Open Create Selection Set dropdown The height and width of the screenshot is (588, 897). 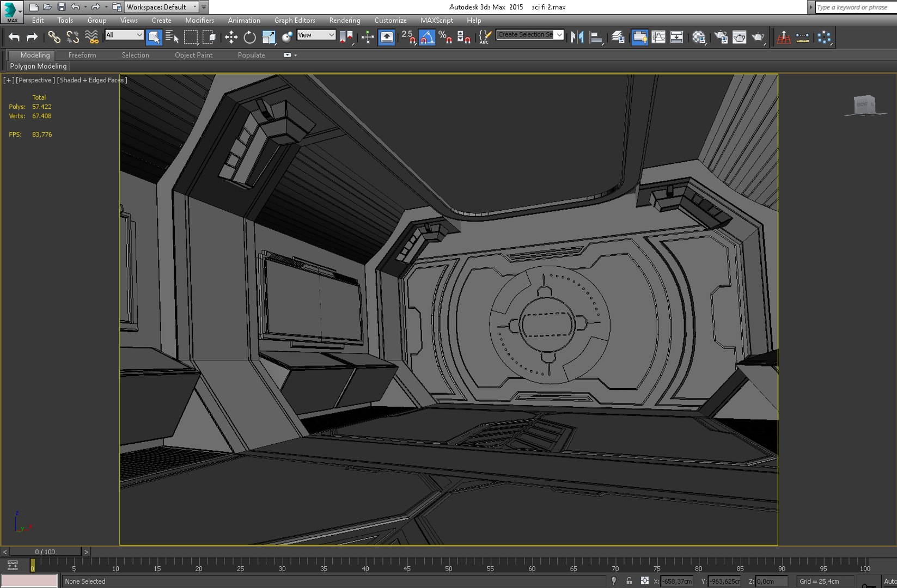pos(530,35)
